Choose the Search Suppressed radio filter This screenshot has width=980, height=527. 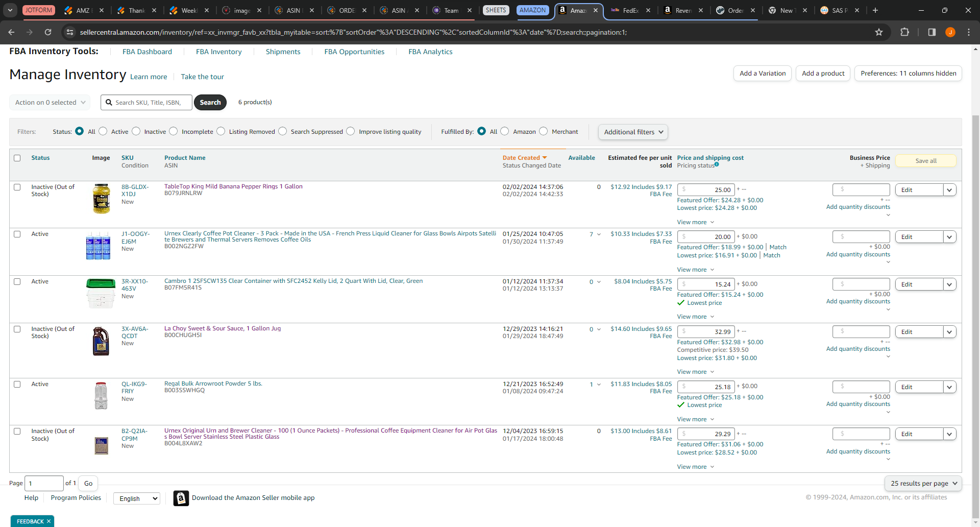click(283, 131)
